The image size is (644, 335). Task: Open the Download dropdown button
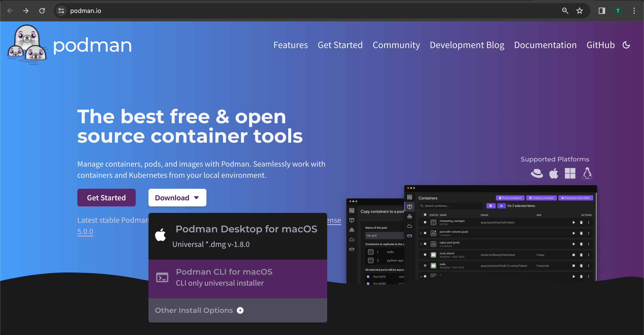click(177, 197)
